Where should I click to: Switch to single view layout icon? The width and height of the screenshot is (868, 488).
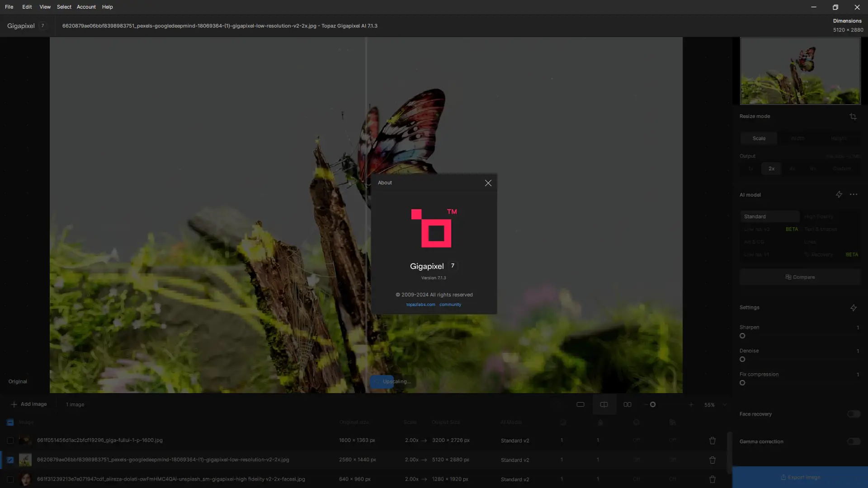(580, 404)
